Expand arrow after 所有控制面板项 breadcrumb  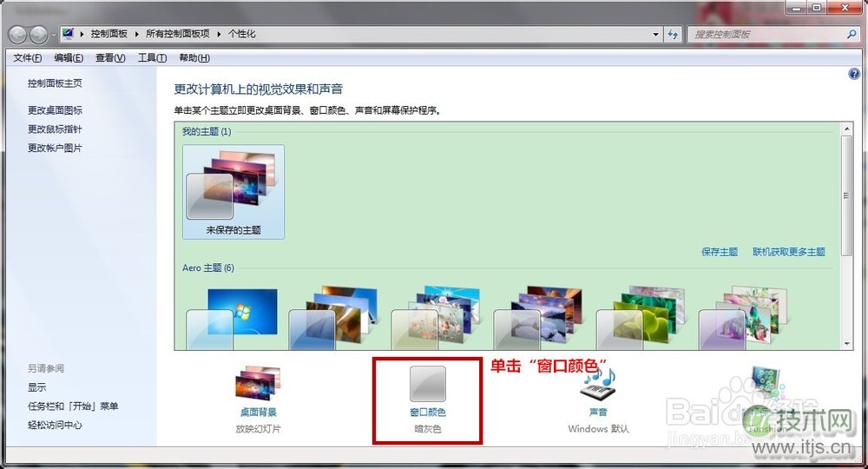pyautogui.click(x=219, y=35)
